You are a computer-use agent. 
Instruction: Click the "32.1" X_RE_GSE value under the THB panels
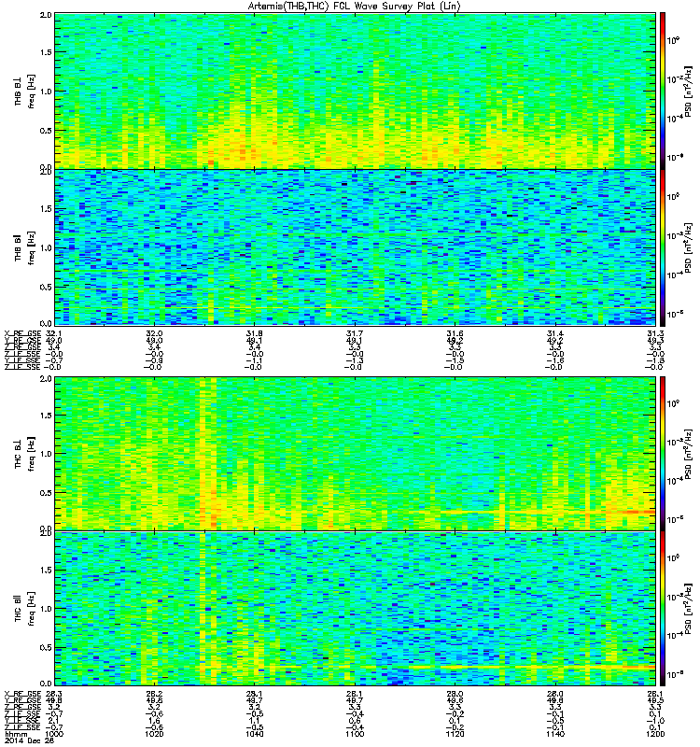pyautogui.click(x=53, y=333)
